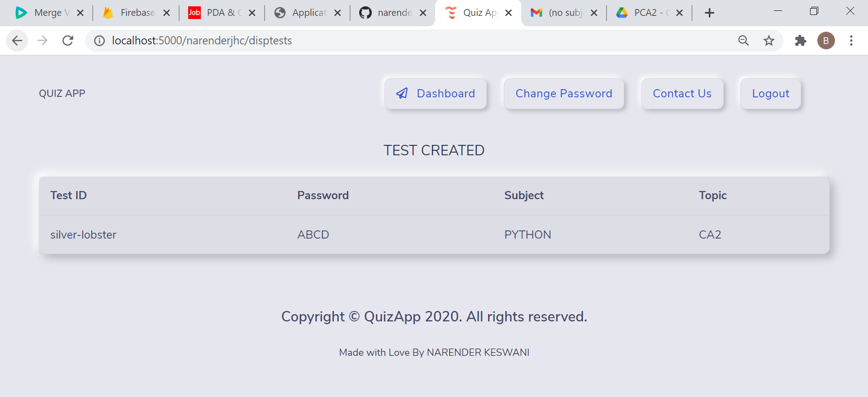Click the QUIZ APP brand link

(62, 94)
